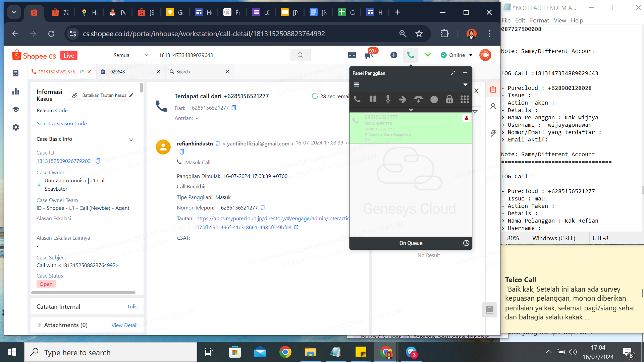Viewport: 644px width, 362px height.
Task: Switch to the ...029643 case tab
Action: (x=116, y=72)
